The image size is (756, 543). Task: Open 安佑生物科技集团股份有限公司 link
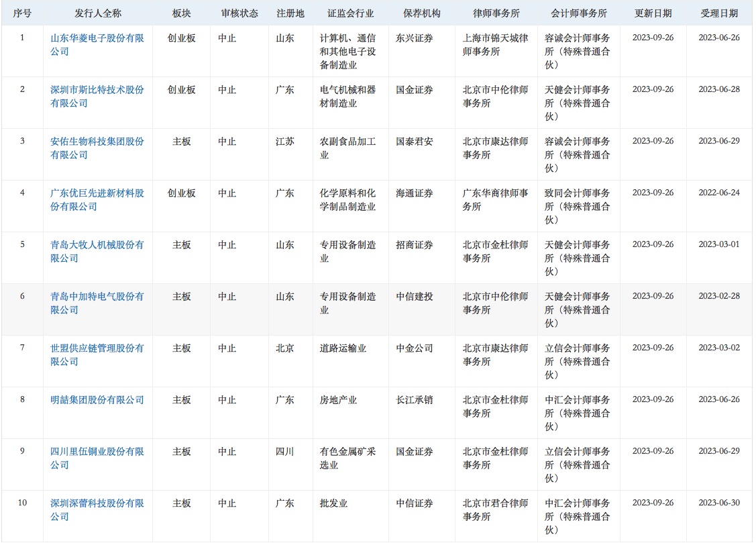pos(97,148)
